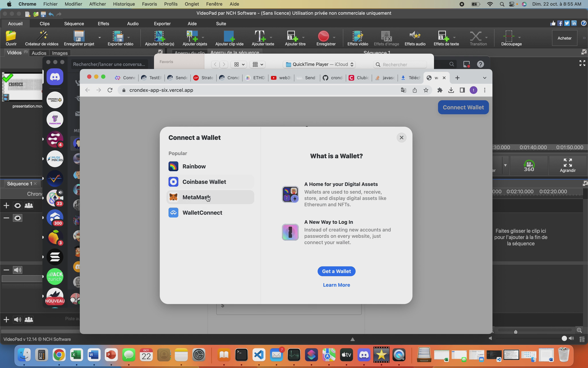The height and width of the screenshot is (368, 588).
Task: Open the Learn More link
Action: click(x=336, y=285)
